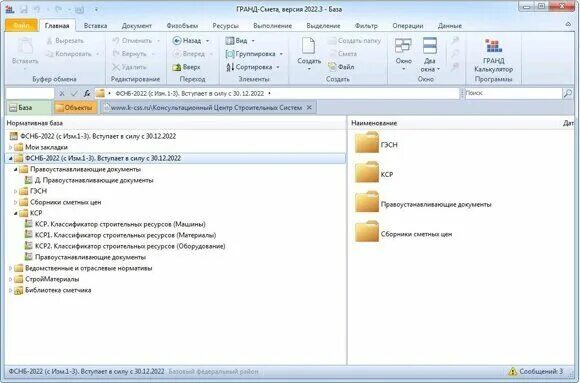
Task: Collapse the Правоустанавливающие документы tree node
Action: 16,169
